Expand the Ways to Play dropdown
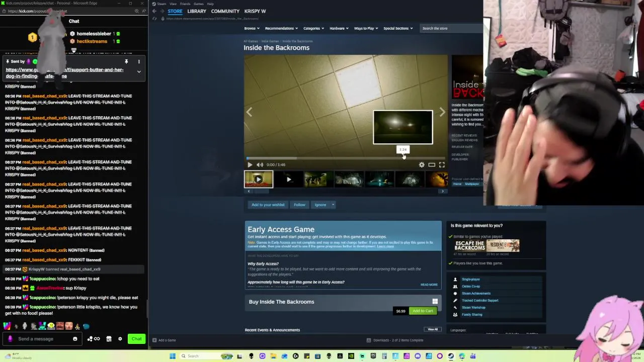Image resolution: width=644 pixels, height=362 pixels. 366,28
